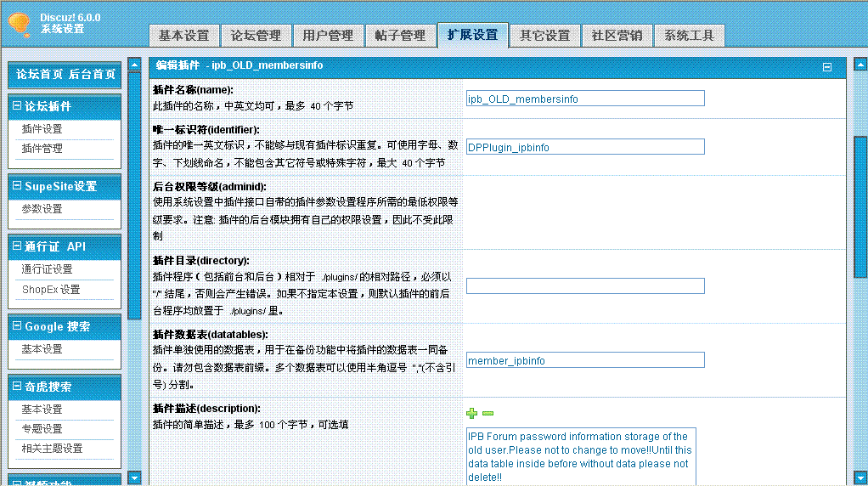This screenshot has height=486, width=868.
Task: Collapse the 论坛插件 sidebar section
Action: point(17,105)
